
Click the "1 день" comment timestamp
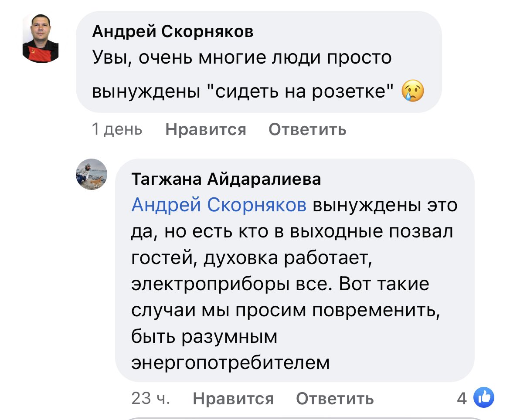click(x=117, y=129)
